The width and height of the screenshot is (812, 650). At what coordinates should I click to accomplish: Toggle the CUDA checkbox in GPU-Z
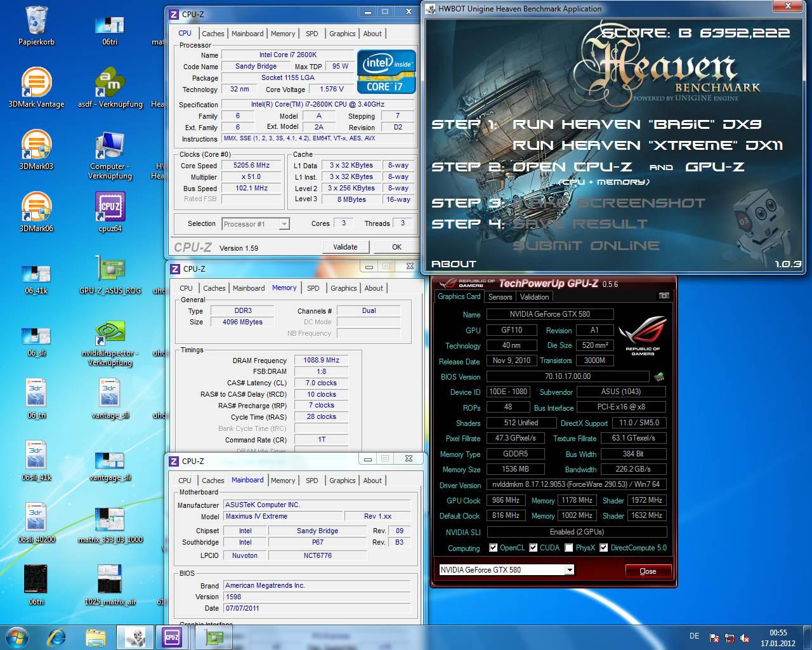(533, 547)
